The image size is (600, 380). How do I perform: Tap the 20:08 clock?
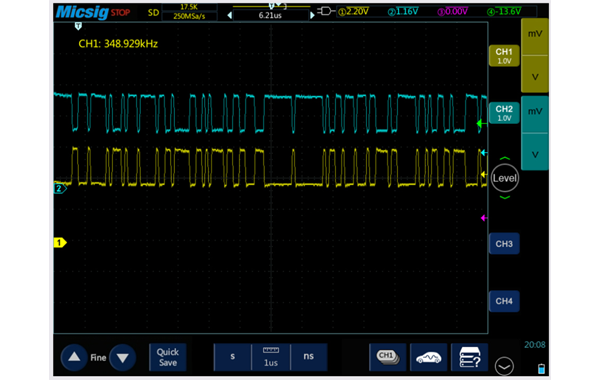(x=535, y=345)
